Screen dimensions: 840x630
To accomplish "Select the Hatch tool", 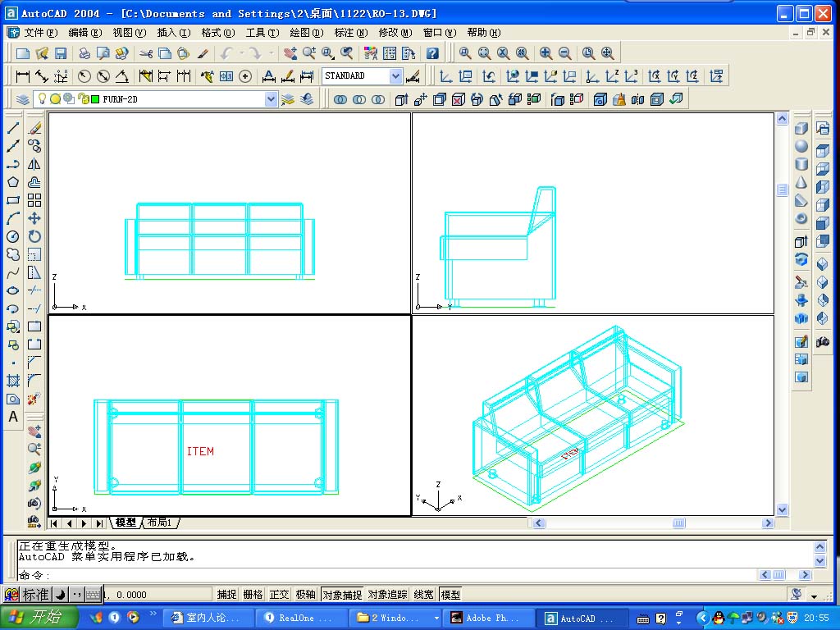I will click(x=13, y=381).
